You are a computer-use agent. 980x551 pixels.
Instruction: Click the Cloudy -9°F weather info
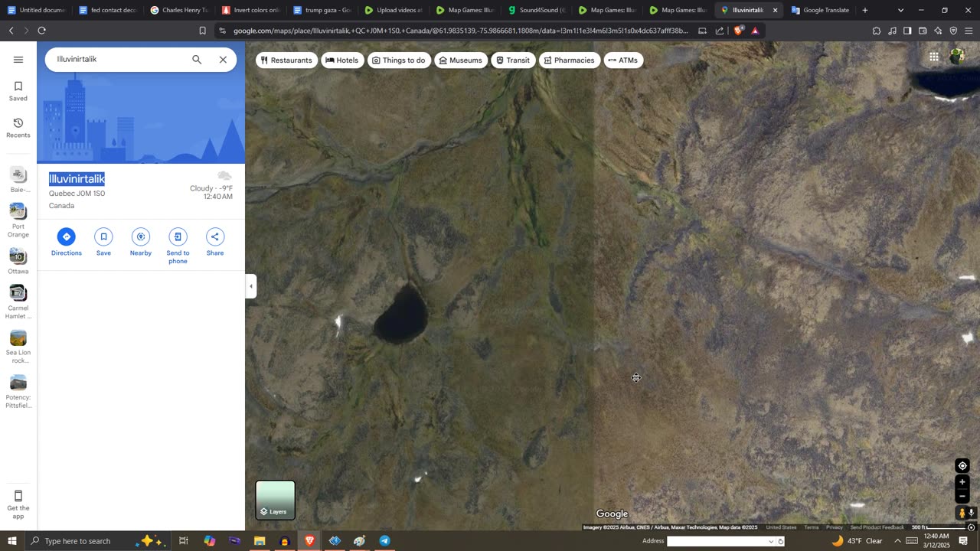pos(211,188)
